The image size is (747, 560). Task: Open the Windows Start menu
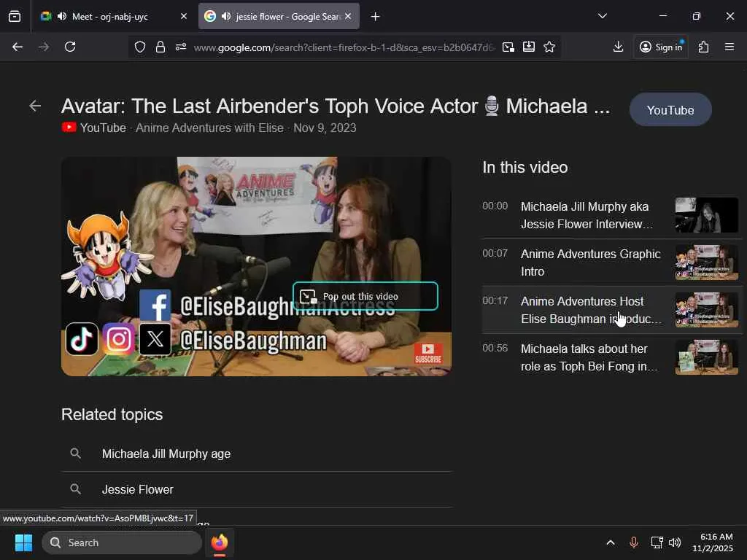[23, 542]
